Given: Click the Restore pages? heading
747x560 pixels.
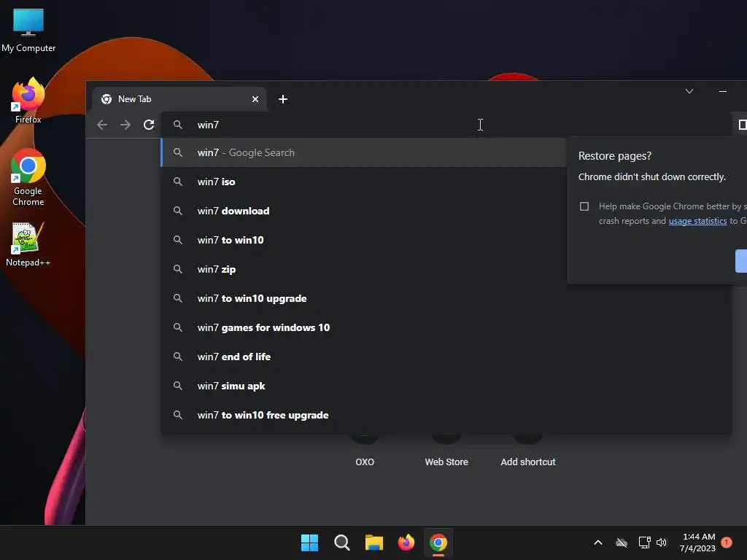Looking at the screenshot, I should 614,156.
